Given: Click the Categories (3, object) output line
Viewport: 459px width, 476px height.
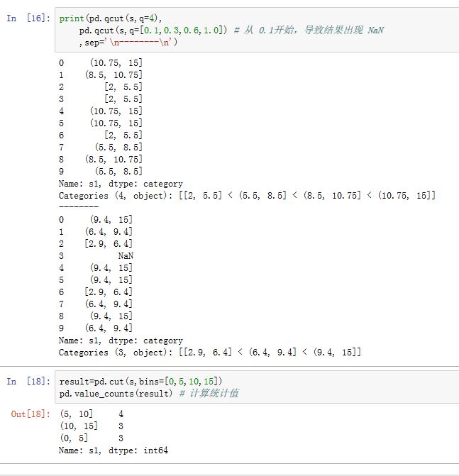Looking at the screenshot, I should coord(209,352).
